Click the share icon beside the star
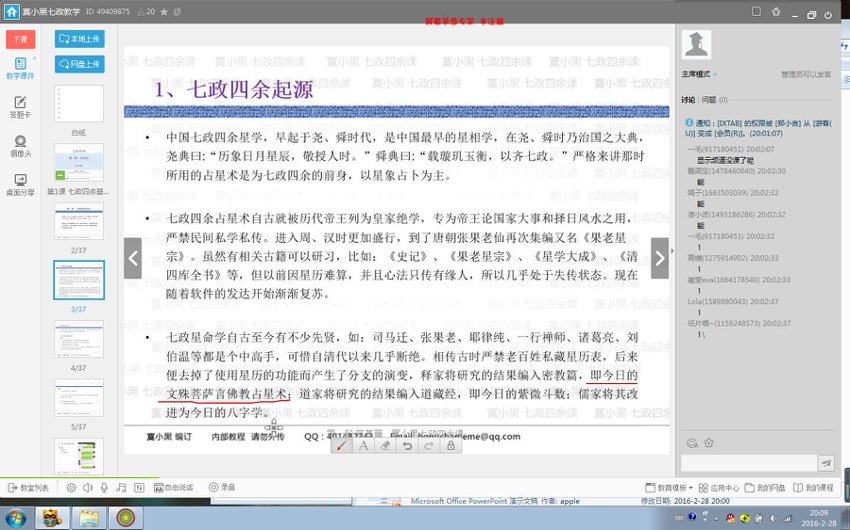 pos(177,12)
